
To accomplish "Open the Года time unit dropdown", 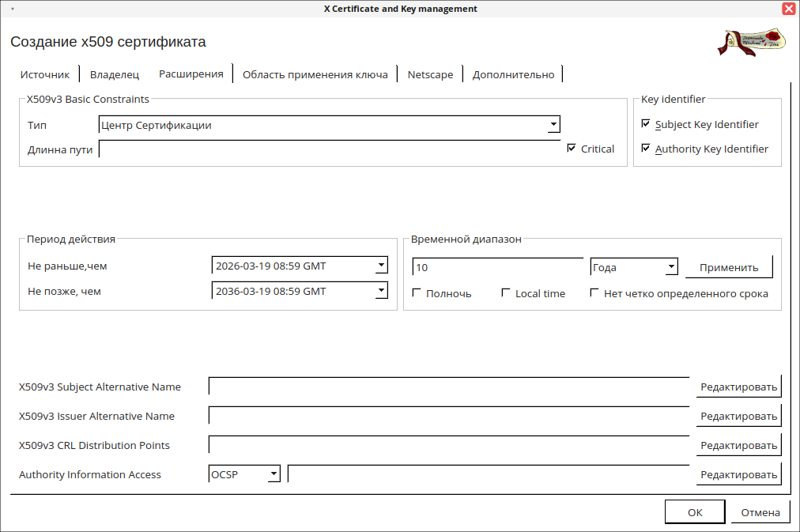I will [671, 267].
